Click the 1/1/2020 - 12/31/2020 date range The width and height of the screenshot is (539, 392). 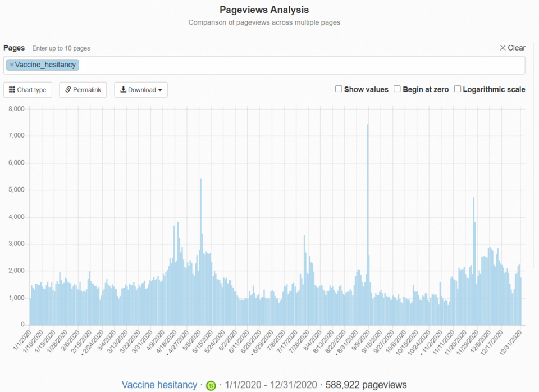[272, 385]
